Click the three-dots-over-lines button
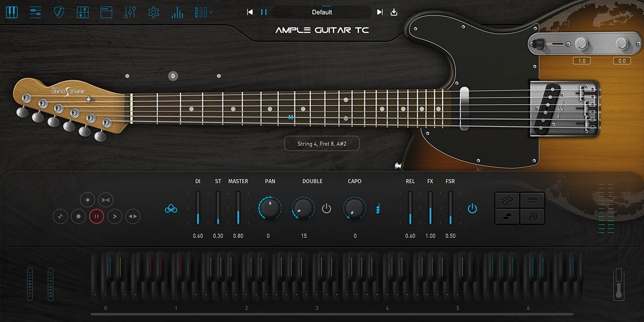Viewport: 644px width, 322px height. point(532,200)
